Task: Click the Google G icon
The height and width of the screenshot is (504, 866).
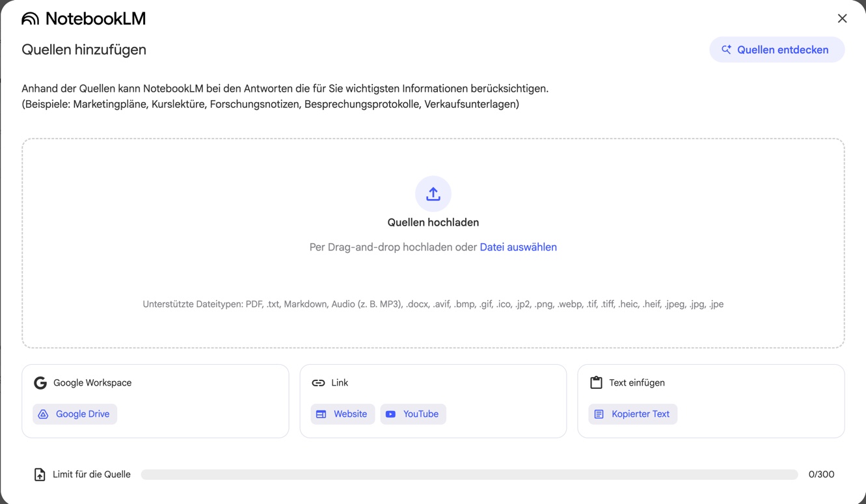Action: tap(40, 383)
